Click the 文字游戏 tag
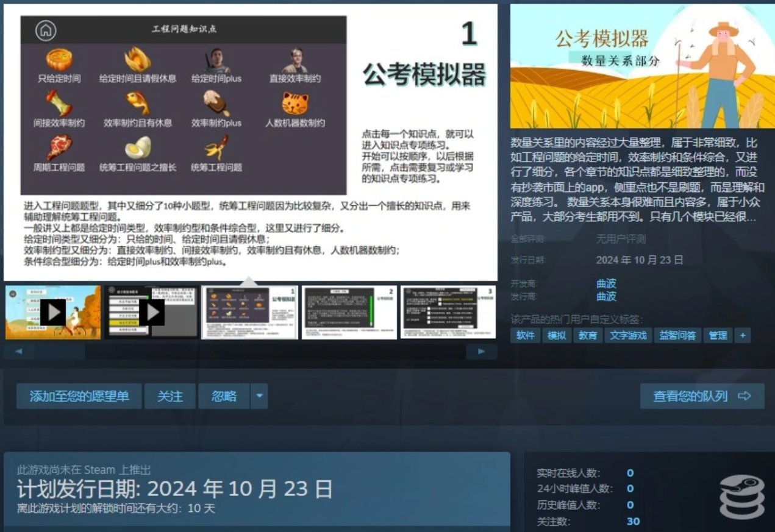 (628, 335)
